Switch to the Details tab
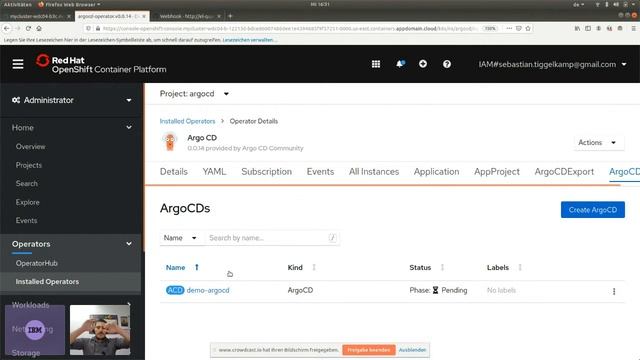The width and height of the screenshot is (640, 360). (174, 171)
